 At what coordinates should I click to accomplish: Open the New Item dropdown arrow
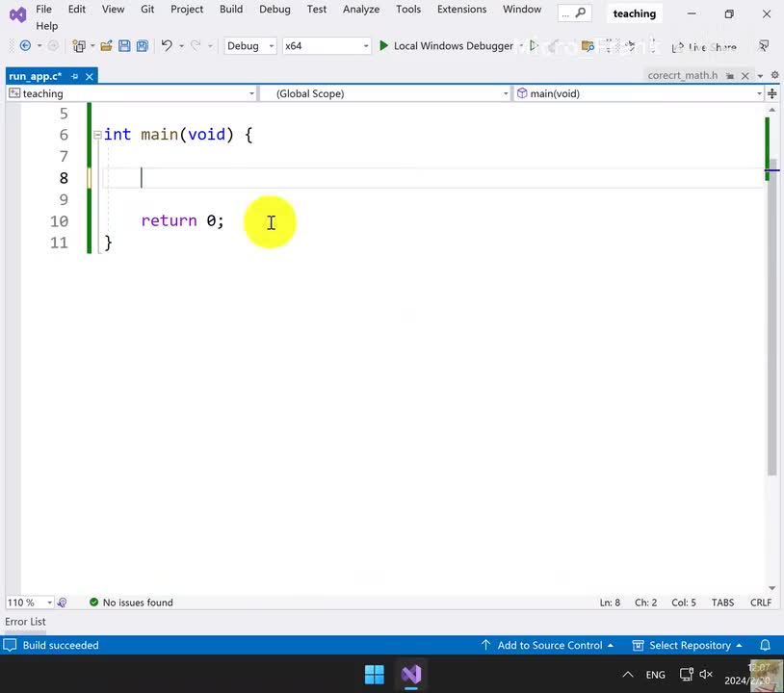[x=92, y=46]
